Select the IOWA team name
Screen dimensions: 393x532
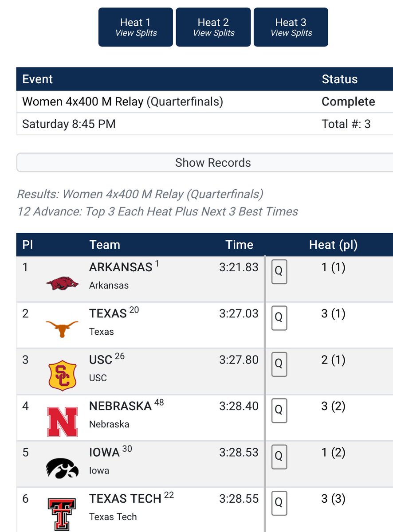click(104, 453)
